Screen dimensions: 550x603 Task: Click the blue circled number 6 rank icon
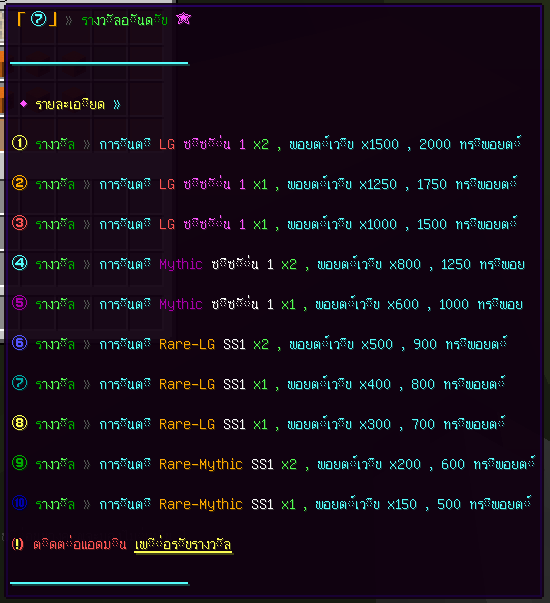(20, 343)
